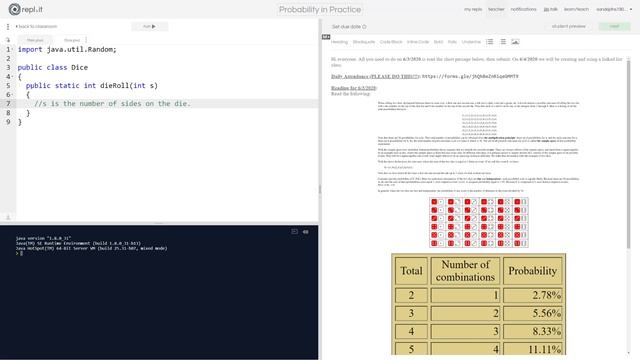Click the 2.78% probability cell

[x=533, y=295]
